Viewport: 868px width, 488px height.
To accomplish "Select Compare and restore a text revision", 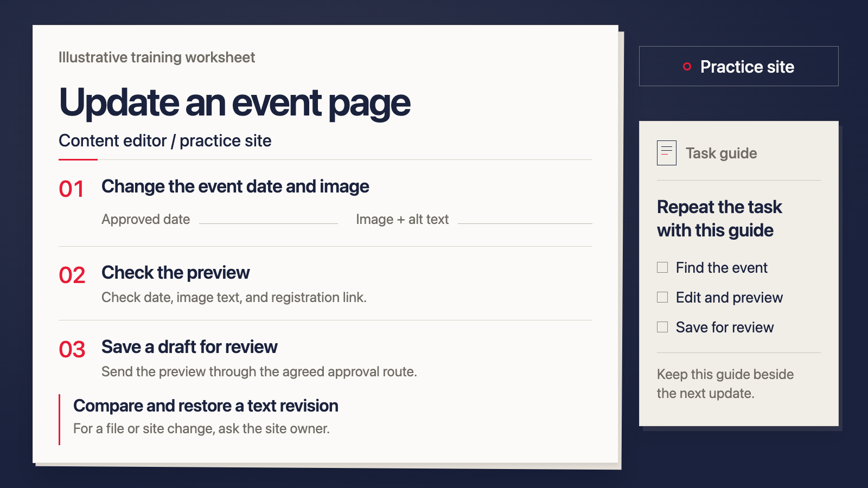I will click(x=206, y=406).
